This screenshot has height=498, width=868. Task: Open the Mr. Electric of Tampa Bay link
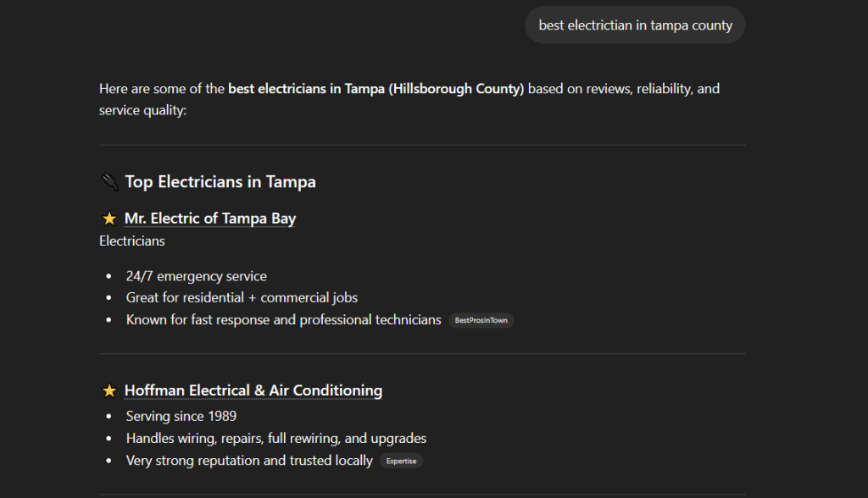[x=209, y=219]
